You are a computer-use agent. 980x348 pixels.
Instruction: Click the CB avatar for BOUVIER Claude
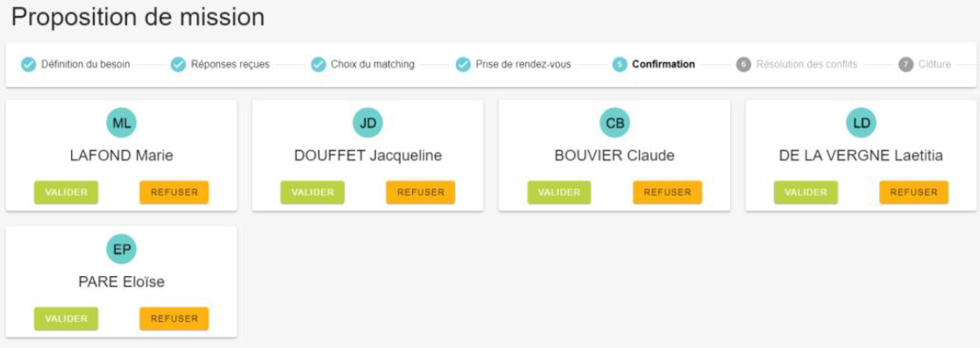(615, 123)
